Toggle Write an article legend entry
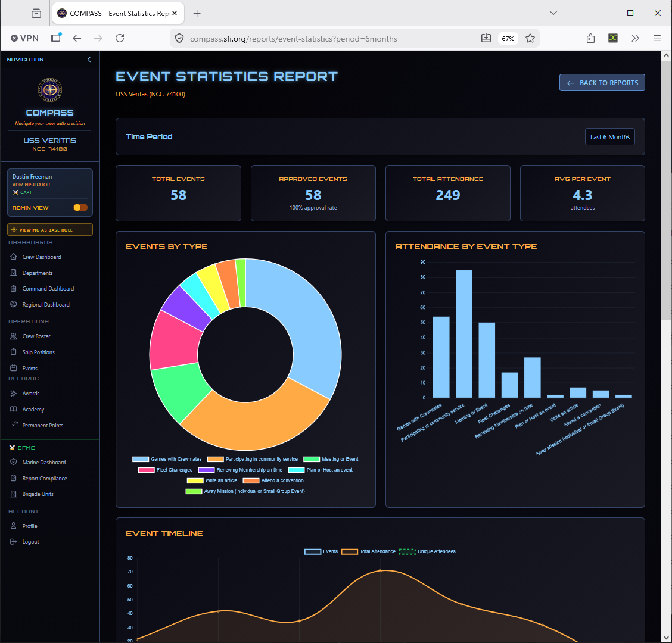 click(211, 480)
